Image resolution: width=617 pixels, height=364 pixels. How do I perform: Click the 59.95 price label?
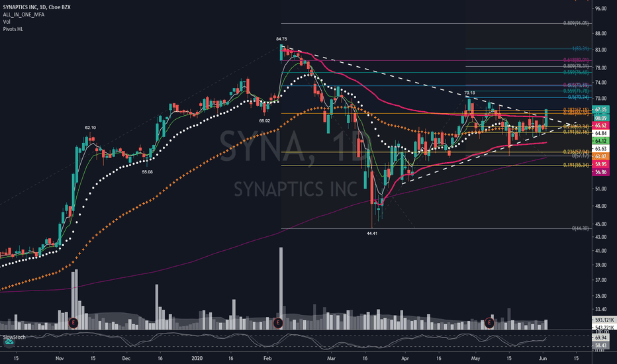(x=600, y=165)
